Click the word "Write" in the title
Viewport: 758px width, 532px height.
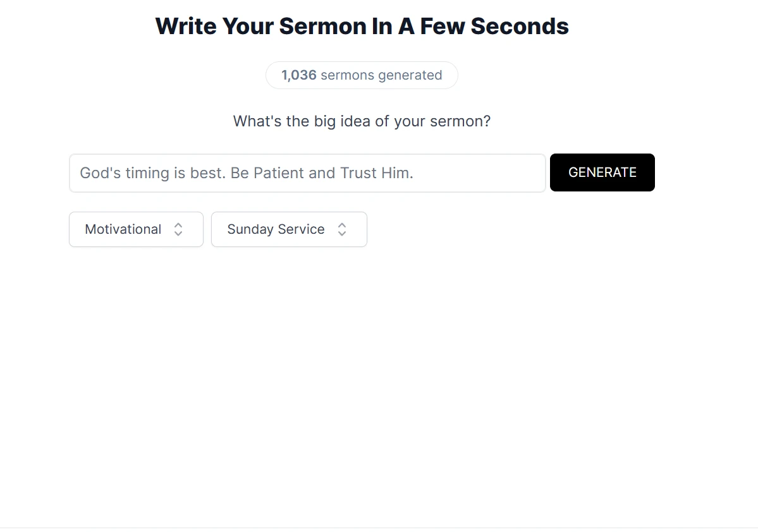pos(185,27)
